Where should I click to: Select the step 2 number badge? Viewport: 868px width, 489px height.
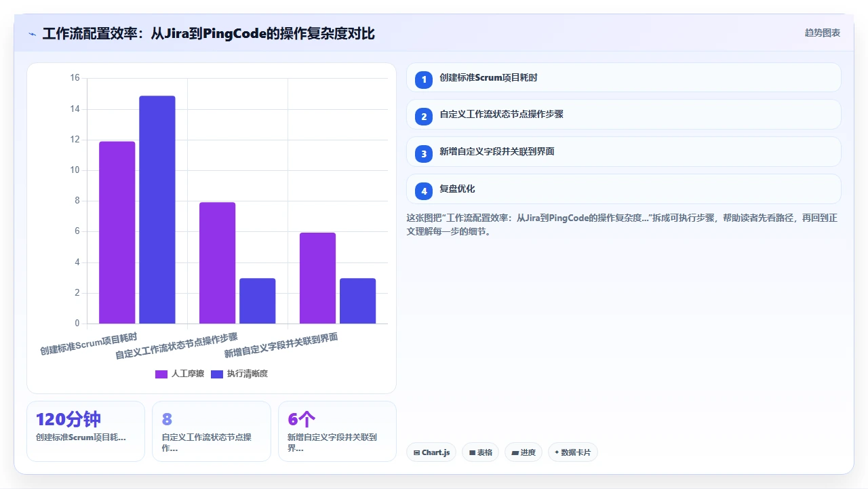(x=424, y=117)
